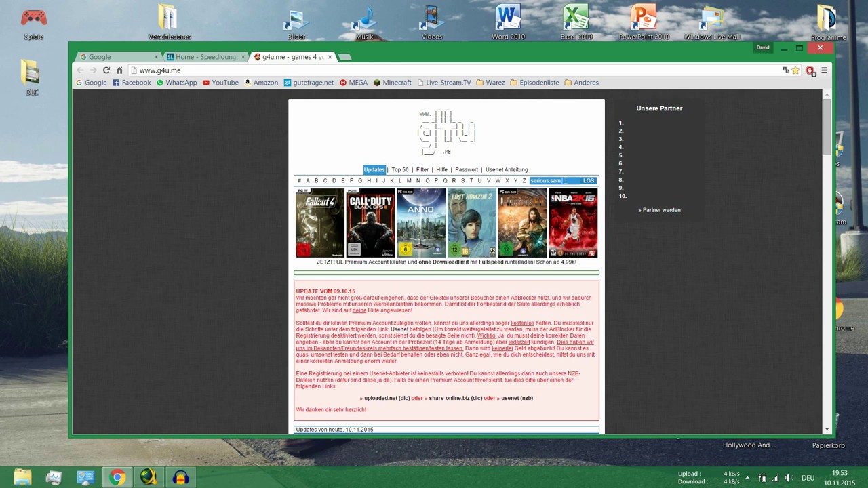This screenshot has height=488, width=868.
Task: Open the Anno game cover thumbnail
Action: (x=421, y=223)
